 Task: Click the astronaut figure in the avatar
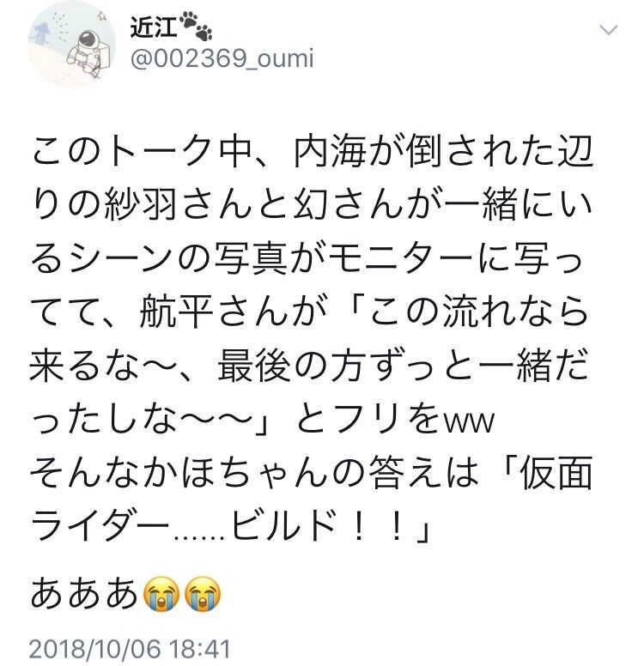click(88, 52)
